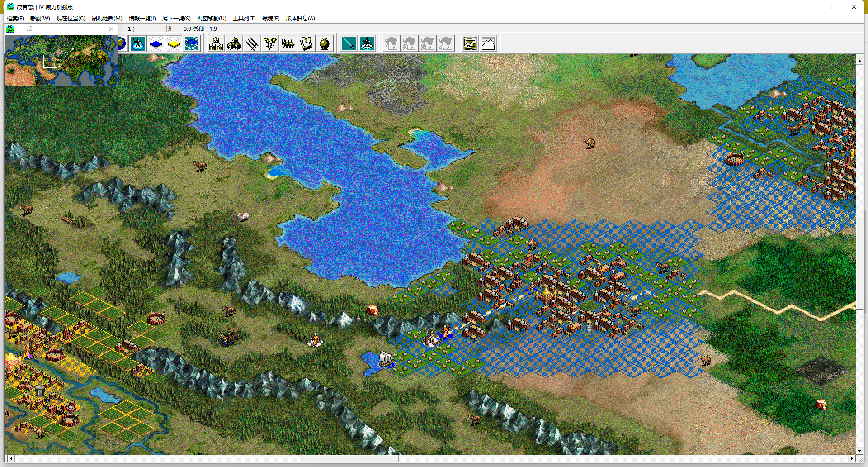The image size is (868, 467).
Task: Click the three crowns rulers icon
Action: [x=216, y=44]
